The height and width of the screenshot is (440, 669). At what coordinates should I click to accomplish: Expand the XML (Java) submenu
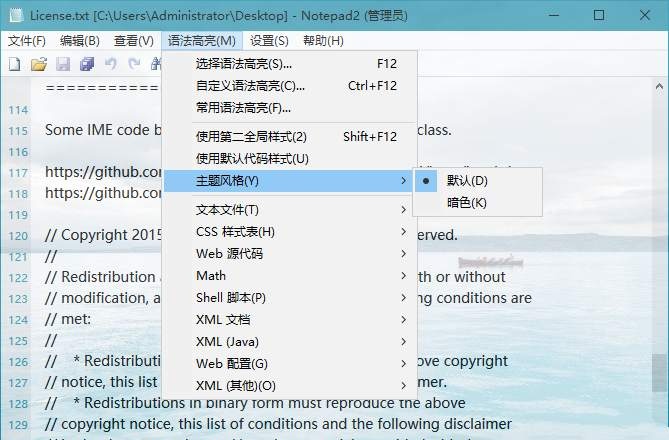tap(290, 342)
